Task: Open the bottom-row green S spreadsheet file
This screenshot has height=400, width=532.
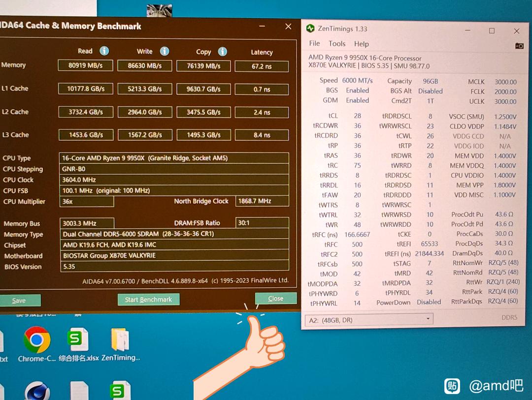Action: coord(120,391)
